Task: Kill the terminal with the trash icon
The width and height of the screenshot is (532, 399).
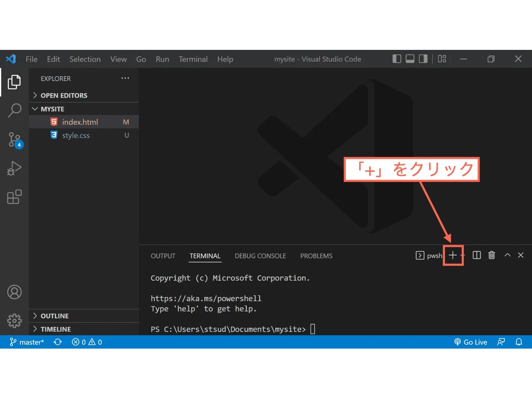Action: tap(491, 255)
